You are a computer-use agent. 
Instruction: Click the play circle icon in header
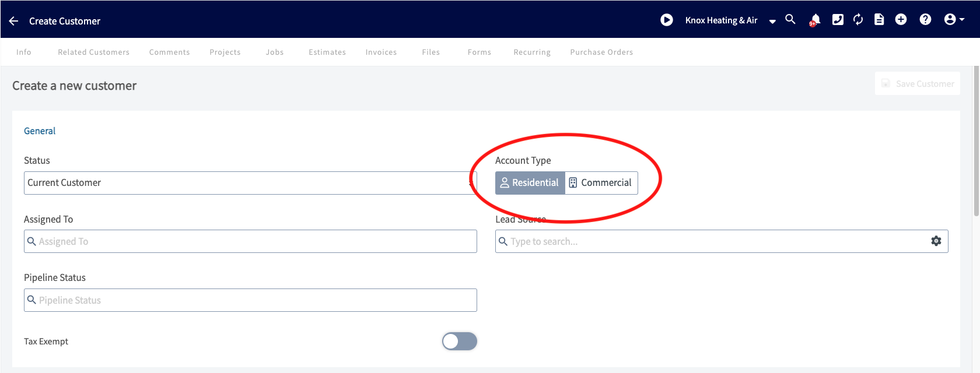667,20
